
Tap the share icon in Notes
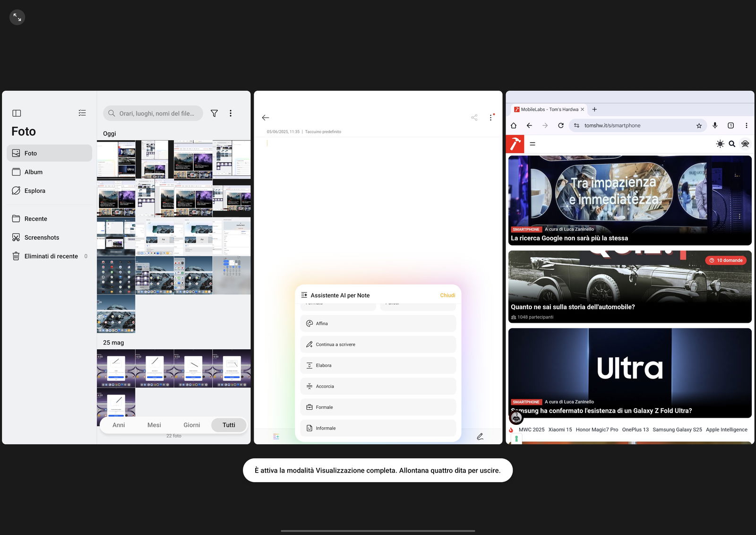click(474, 118)
